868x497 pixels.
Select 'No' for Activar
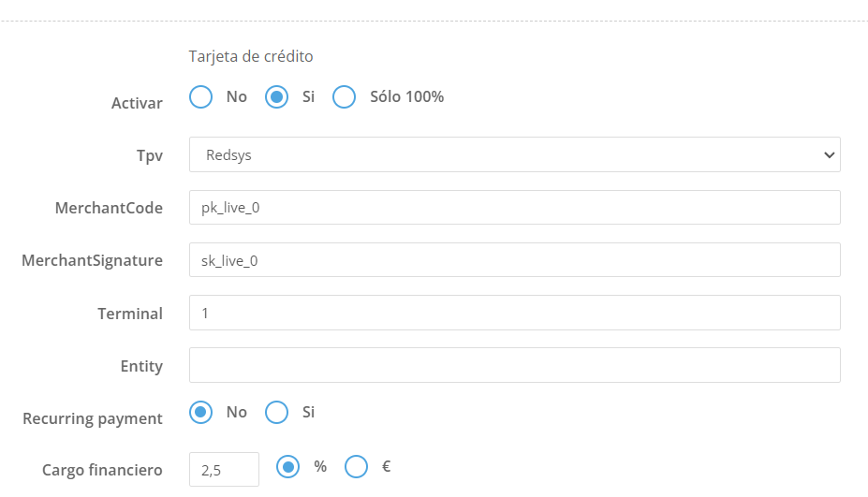(201, 97)
